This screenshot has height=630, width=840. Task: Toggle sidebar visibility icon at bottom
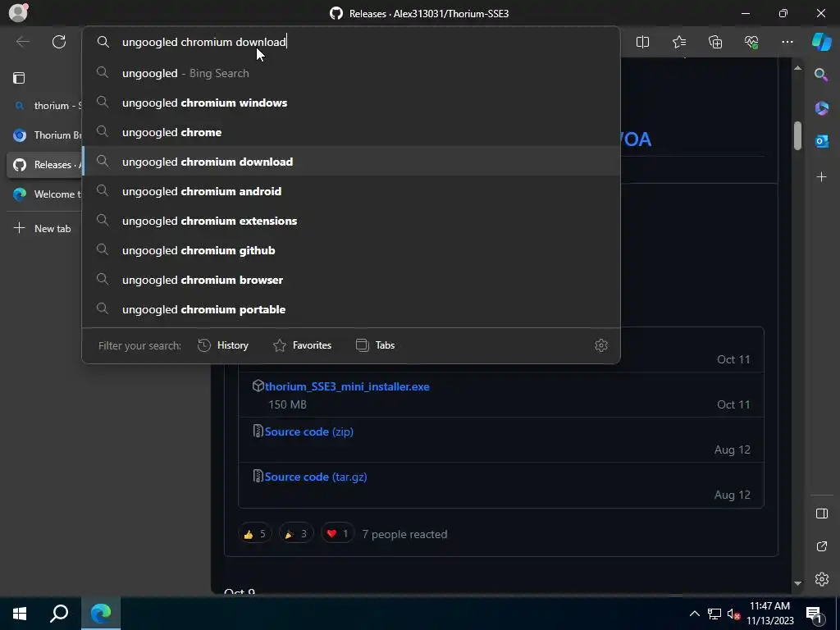pyautogui.click(x=821, y=514)
